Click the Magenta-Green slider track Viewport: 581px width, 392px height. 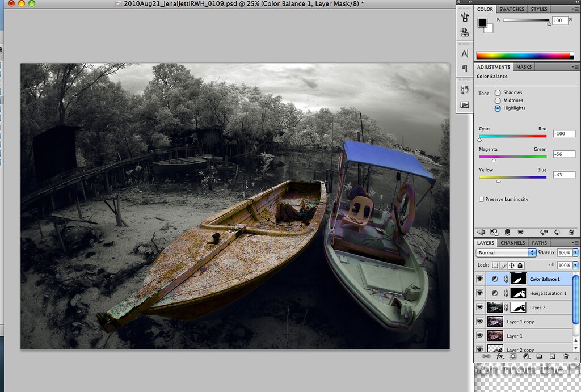[513, 157]
